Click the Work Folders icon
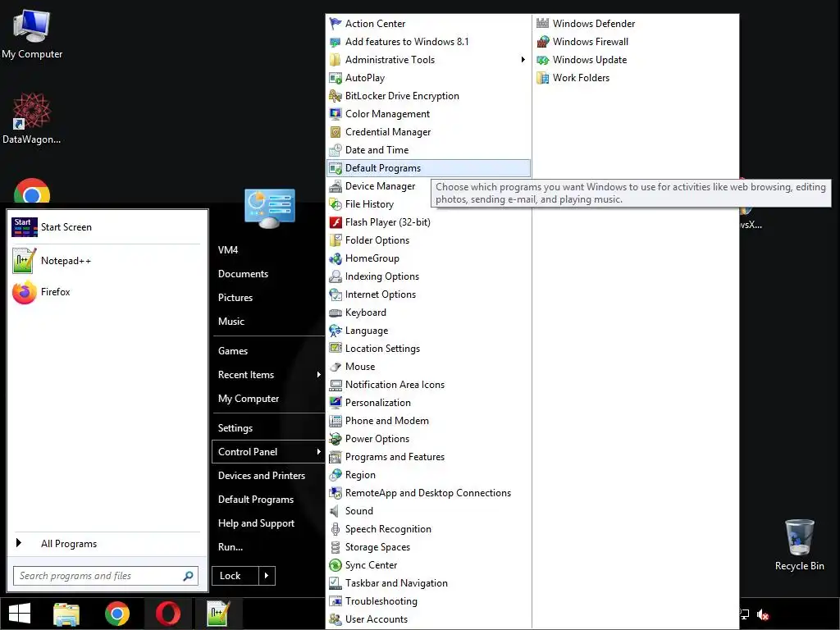Image resolution: width=840 pixels, height=630 pixels. pyautogui.click(x=543, y=78)
